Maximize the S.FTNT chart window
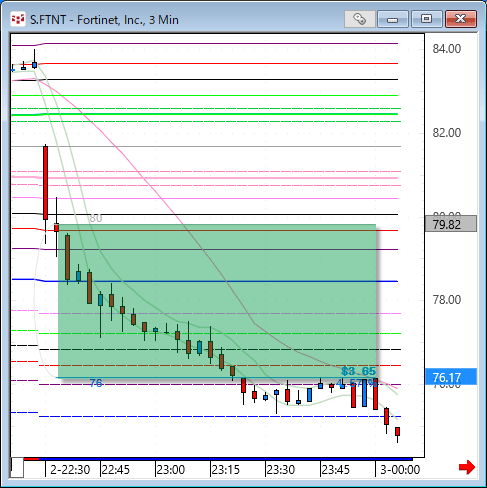The width and height of the screenshot is (487, 488). 426,19
